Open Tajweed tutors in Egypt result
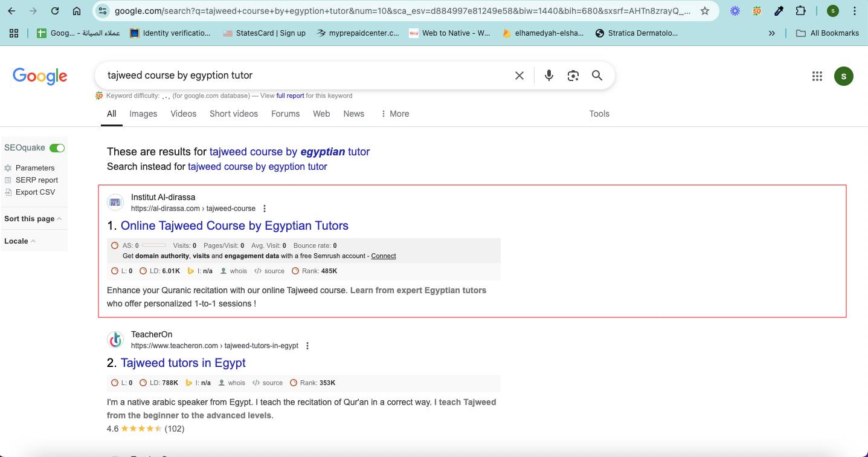 pos(183,363)
